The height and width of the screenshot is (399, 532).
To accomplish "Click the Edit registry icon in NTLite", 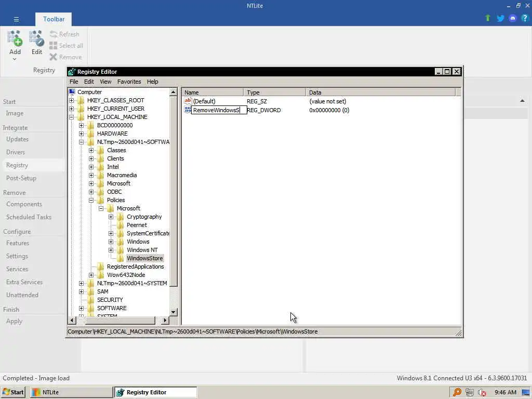I will pyautogui.click(x=37, y=38).
